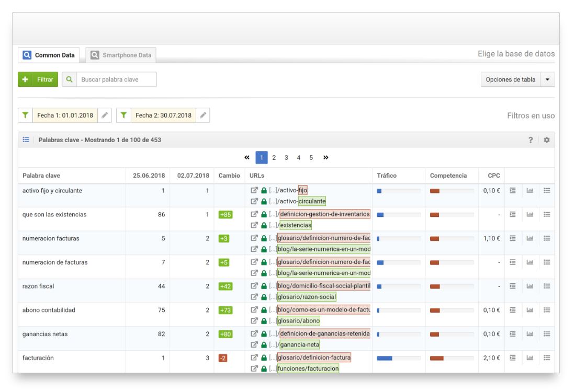Switch to the Smartphone Data tab
The height and width of the screenshot is (392, 575).
point(121,55)
